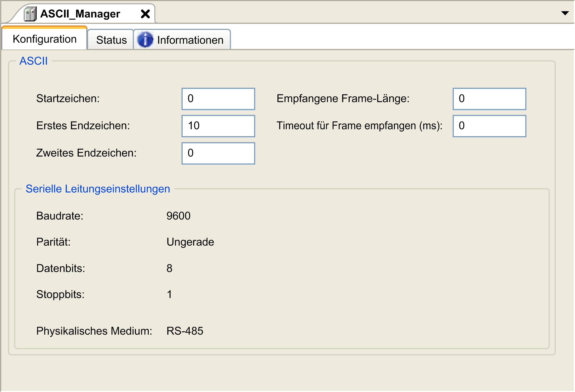
Task: Close the ASCII_Manager editor tab
Action: click(145, 14)
